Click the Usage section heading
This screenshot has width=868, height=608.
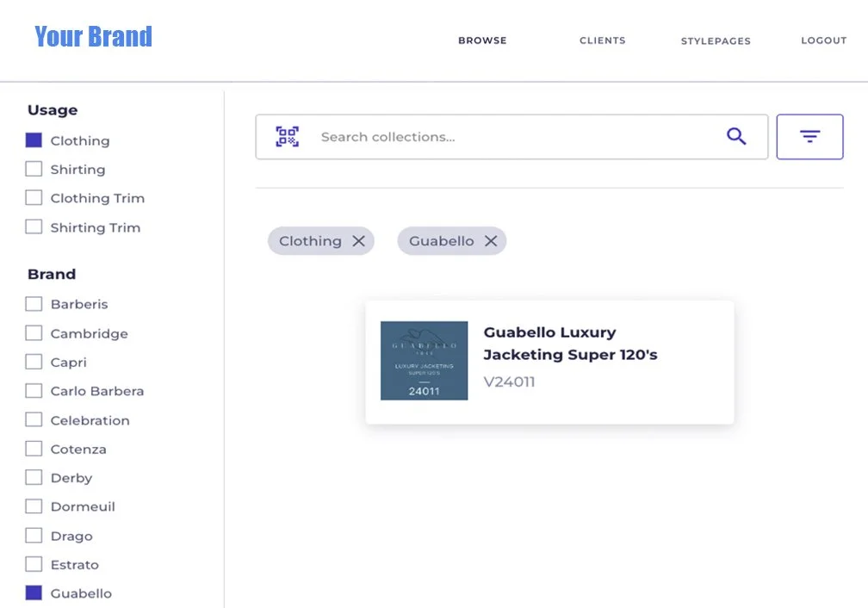(x=53, y=110)
